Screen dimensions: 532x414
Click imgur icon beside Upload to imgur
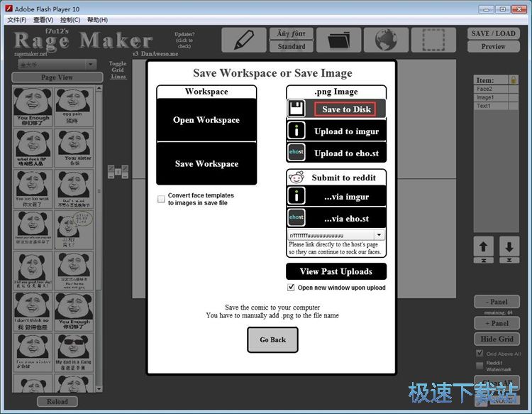tap(297, 131)
